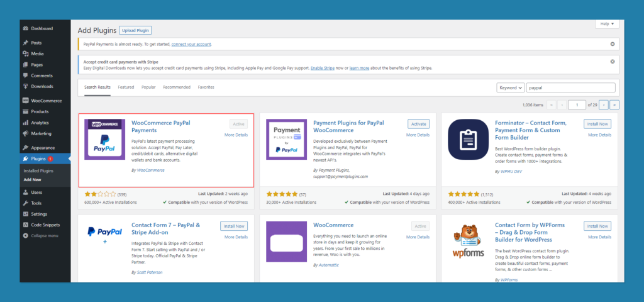Image resolution: width=644 pixels, height=302 pixels.
Task: Open Users sidebar icon
Action: (x=25, y=193)
